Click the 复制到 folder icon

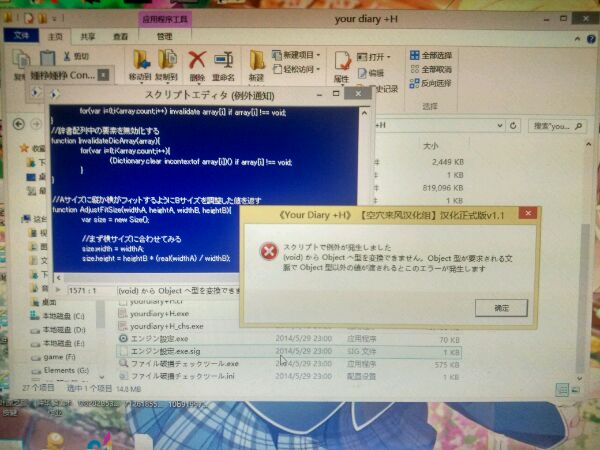coord(167,60)
